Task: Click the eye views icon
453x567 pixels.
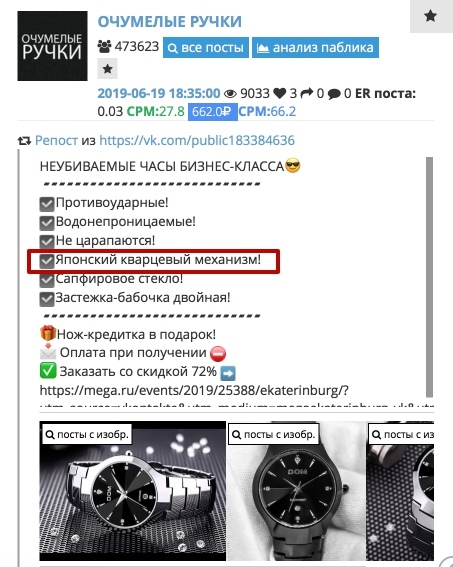Action: 230,94
